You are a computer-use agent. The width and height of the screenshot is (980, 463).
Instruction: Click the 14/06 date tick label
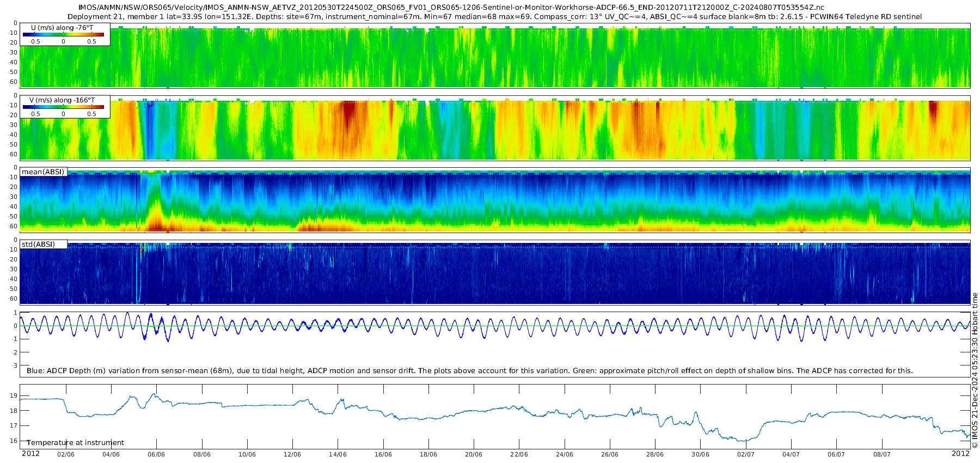(x=338, y=454)
